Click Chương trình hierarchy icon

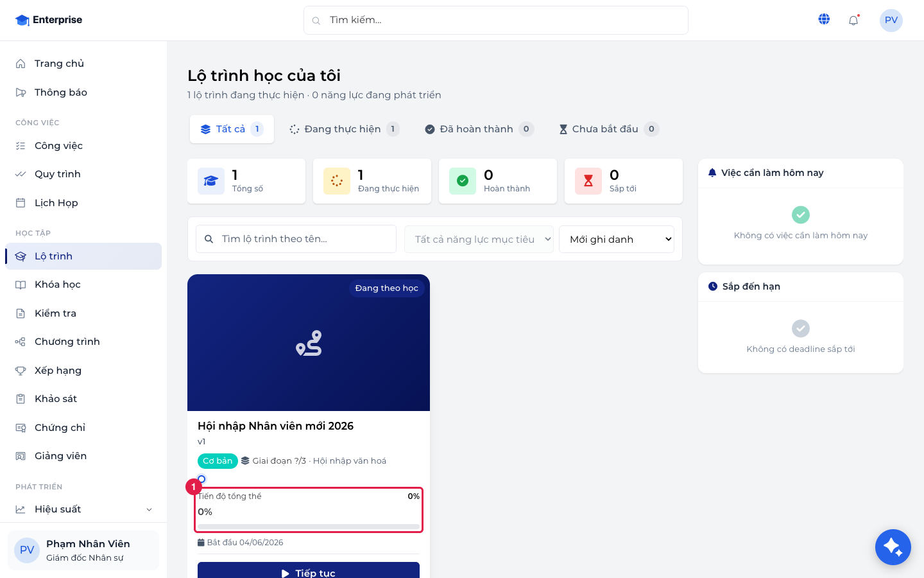point(21,342)
